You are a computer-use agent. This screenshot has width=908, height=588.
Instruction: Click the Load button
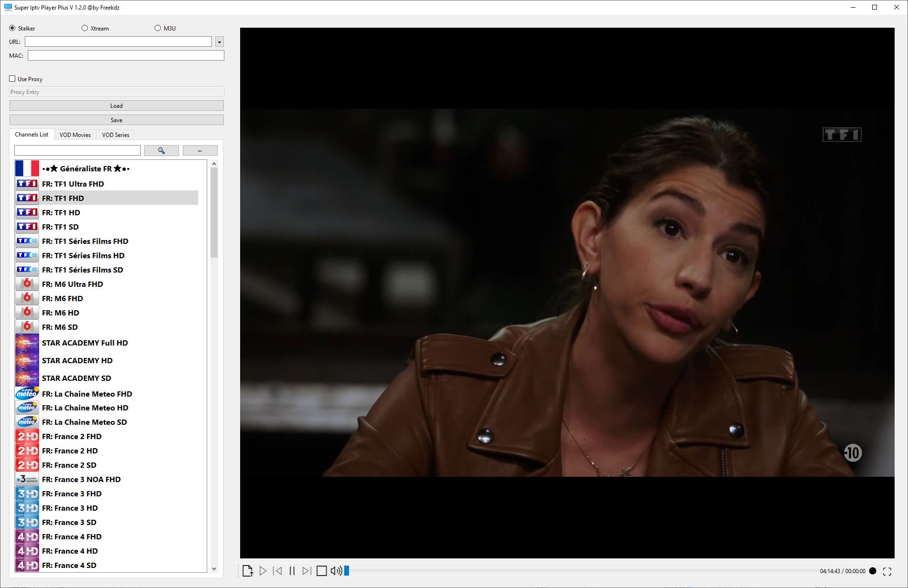116,105
